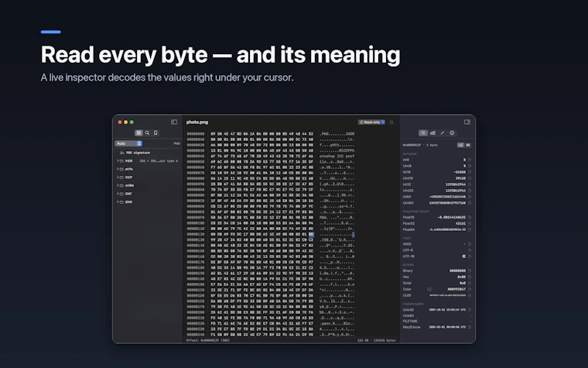Viewport: 588px width, 368px height.
Task: Copy the Unix32 timestamp value
Action: click(x=470, y=310)
